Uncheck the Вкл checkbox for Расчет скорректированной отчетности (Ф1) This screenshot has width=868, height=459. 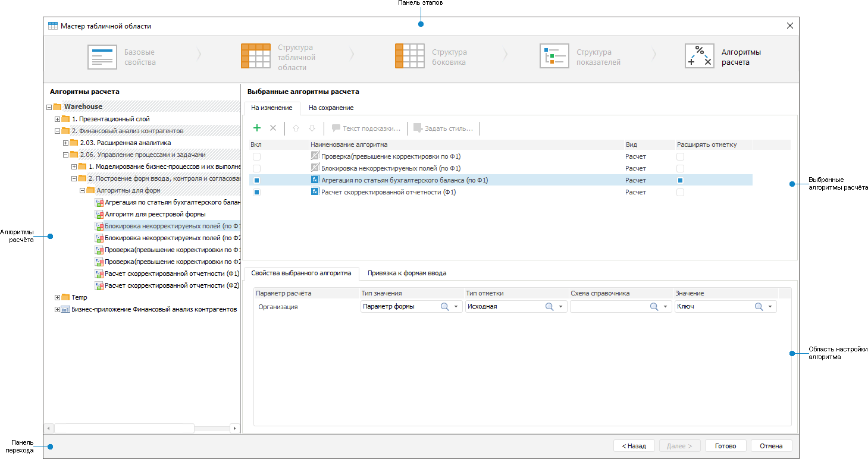256,192
